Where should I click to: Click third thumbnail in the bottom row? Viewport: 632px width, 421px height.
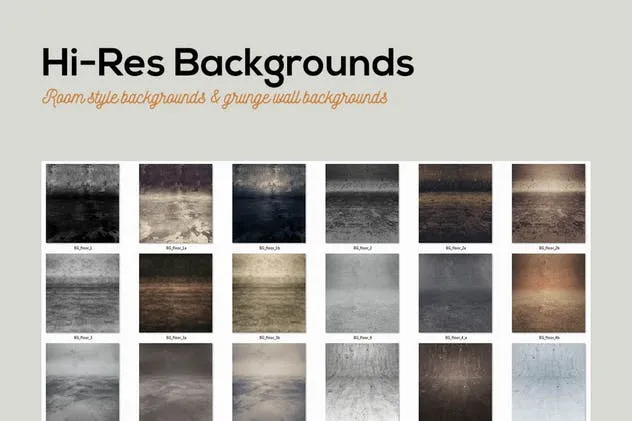tap(269, 381)
